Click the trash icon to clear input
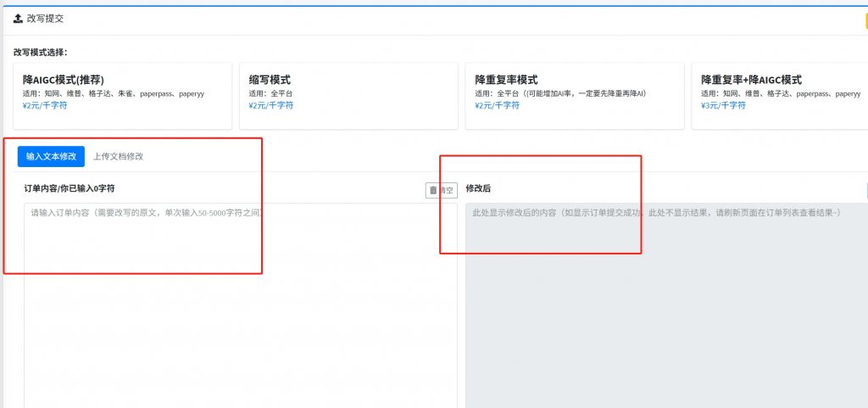Image resolution: width=868 pixels, height=408 pixels. [x=433, y=191]
